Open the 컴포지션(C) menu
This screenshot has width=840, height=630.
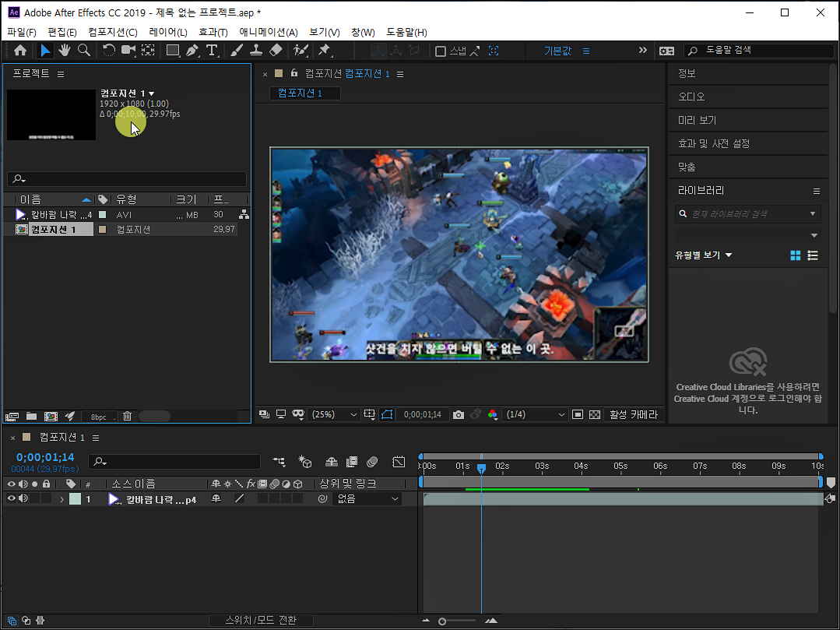point(113,32)
